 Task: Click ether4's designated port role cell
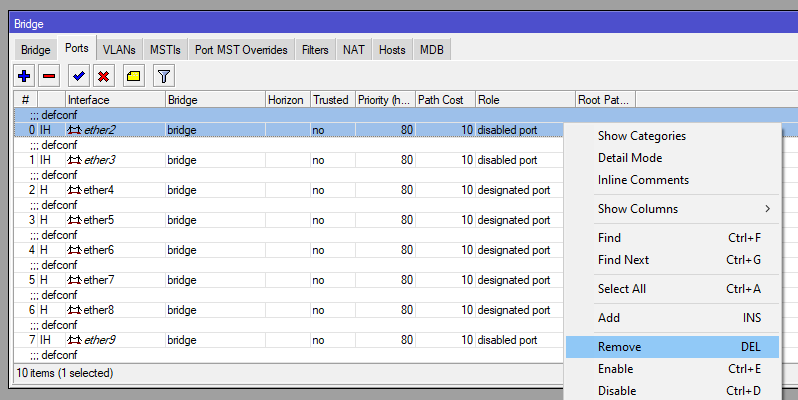tap(514, 190)
